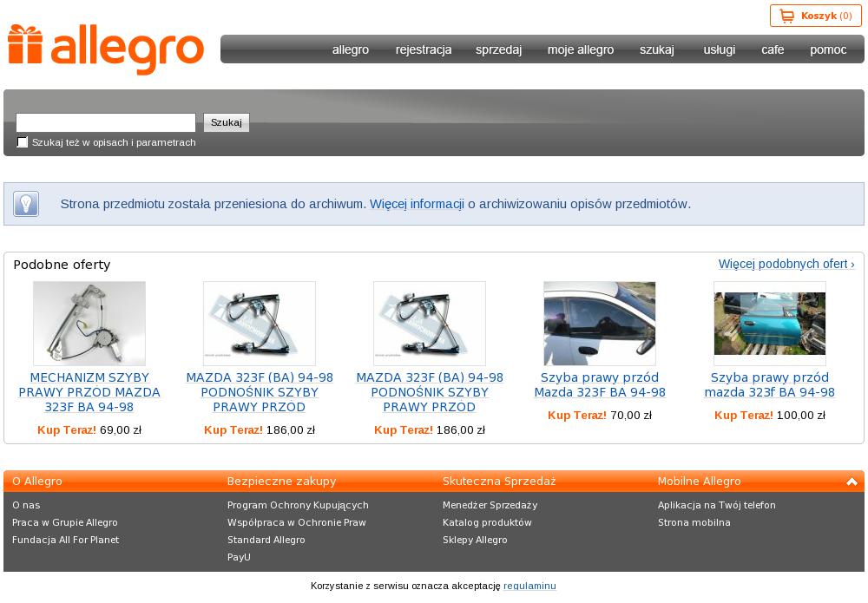Visit 'Fundacja All For Planet' link
The width and height of the screenshot is (868, 603).
point(65,540)
